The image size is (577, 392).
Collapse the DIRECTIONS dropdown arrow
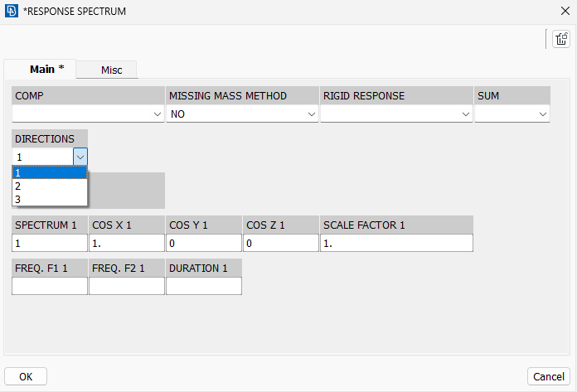pos(80,157)
